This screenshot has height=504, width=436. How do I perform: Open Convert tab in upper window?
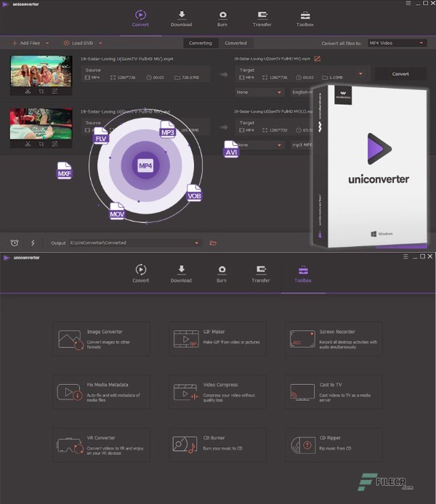tap(140, 18)
